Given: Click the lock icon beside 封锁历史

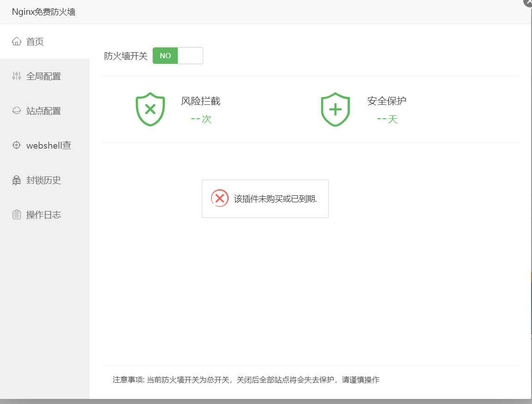Looking at the screenshot, I should pyautogui.click(x=17, y=180).
